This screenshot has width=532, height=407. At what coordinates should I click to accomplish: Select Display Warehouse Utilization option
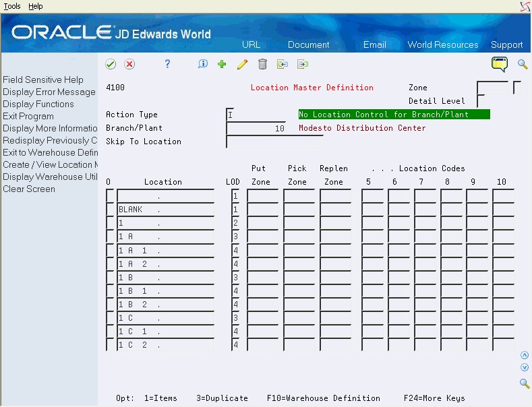(50, 177)
